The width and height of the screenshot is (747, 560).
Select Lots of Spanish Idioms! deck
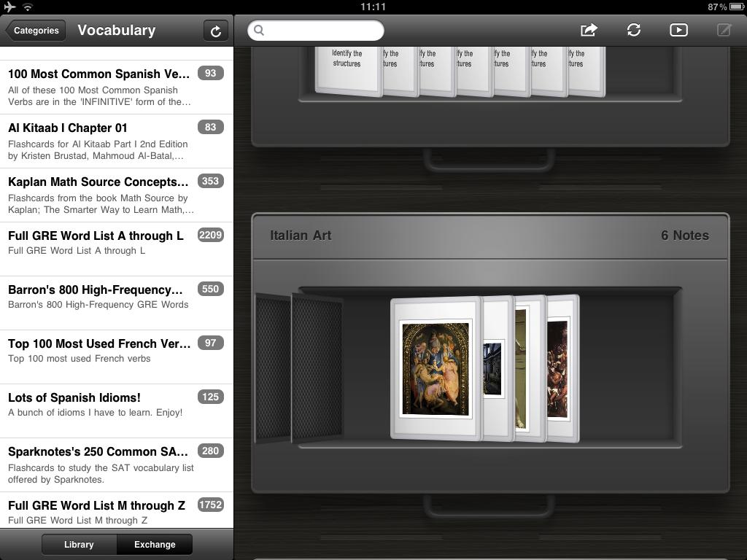(x=117, y=411)
